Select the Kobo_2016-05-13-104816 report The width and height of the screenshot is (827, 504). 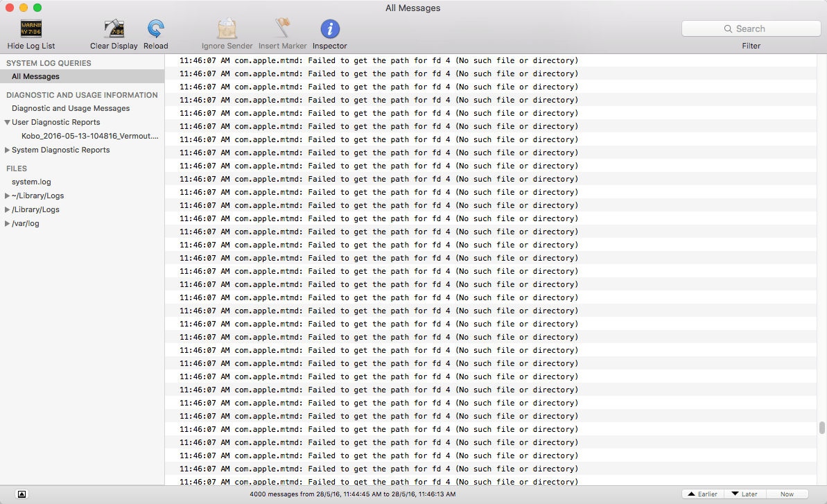89,136
